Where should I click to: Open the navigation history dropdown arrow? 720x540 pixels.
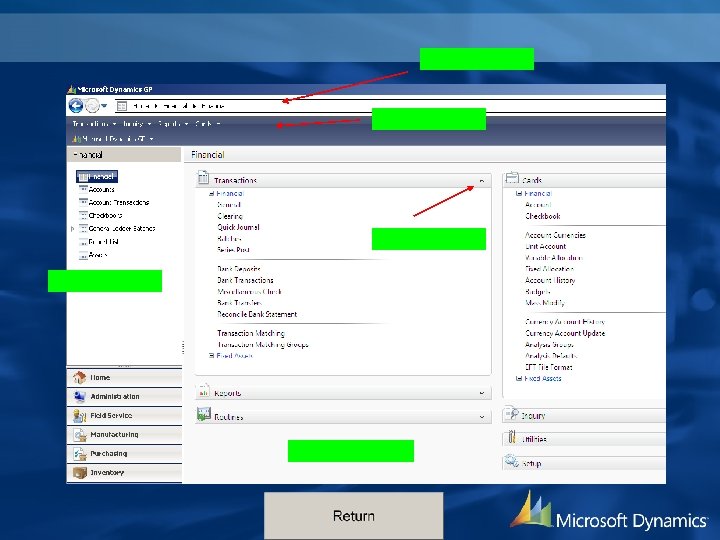coord(104,106)
